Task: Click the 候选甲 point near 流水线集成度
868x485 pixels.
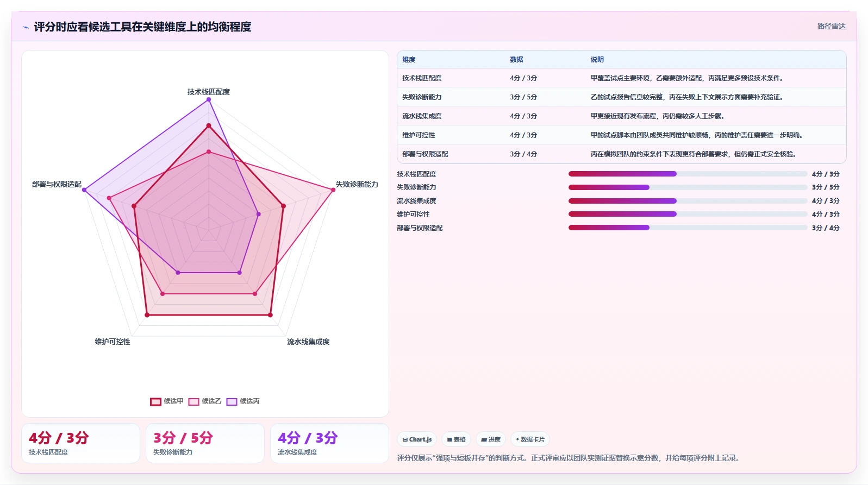Action: pyautogui.click(x=270, y=315)
